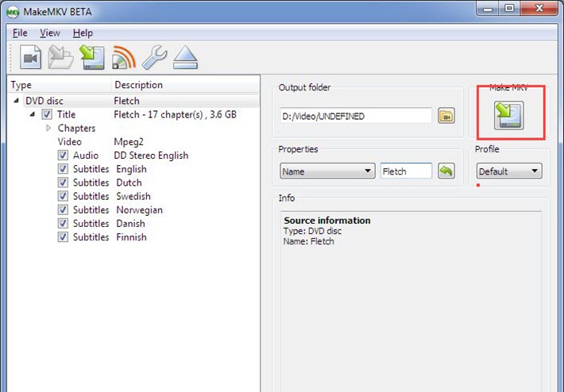Screen dimensions: 564x392
Task: Minimize the MakeMKV window
Action: [x=488, y=8]
